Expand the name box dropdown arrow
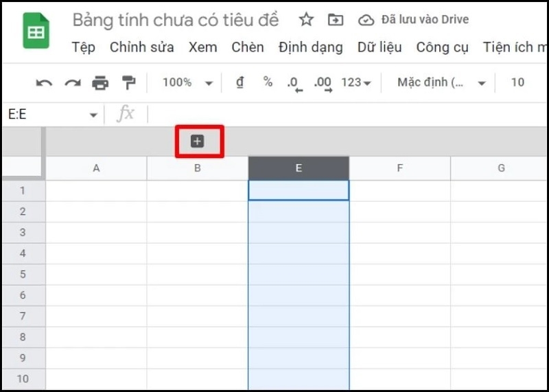 click(x=93, y=115)
